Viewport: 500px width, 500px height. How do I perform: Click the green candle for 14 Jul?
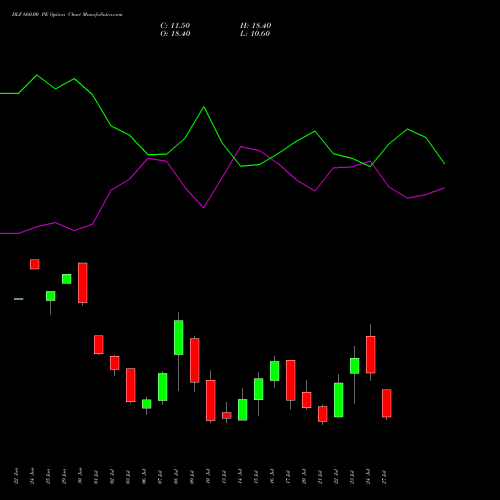(243, 410)
